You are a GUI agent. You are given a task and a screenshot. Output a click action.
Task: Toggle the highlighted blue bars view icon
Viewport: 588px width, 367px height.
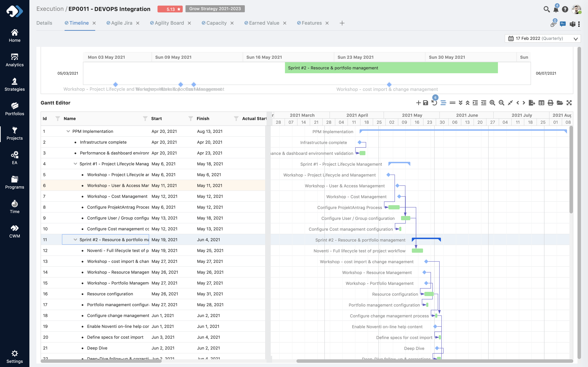click(x=443, y=103)
